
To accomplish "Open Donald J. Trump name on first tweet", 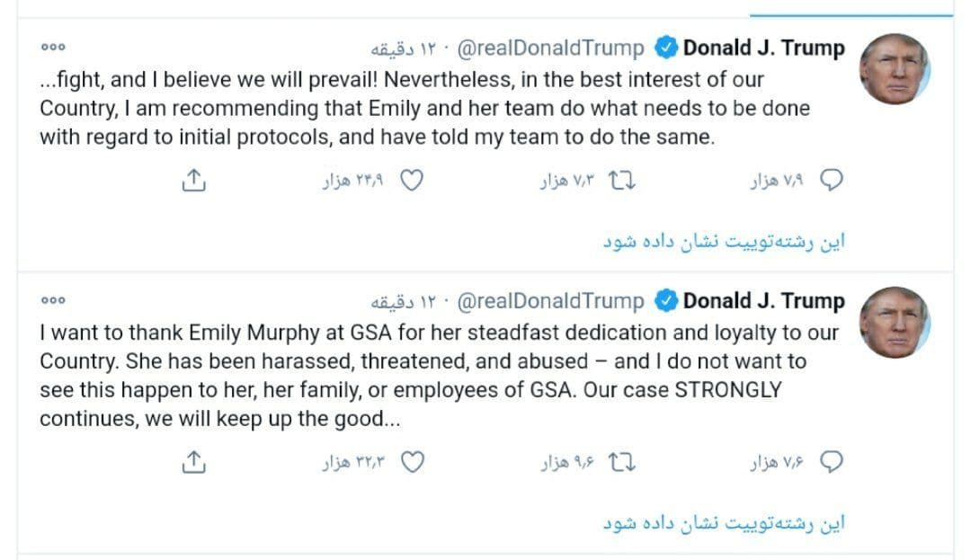I will point(763,48).
